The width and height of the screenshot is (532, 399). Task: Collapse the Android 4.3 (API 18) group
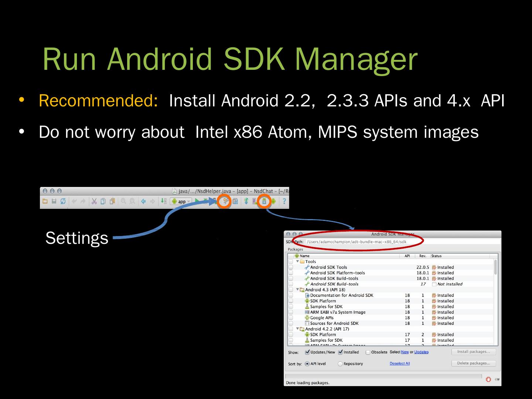pos(298,290)
